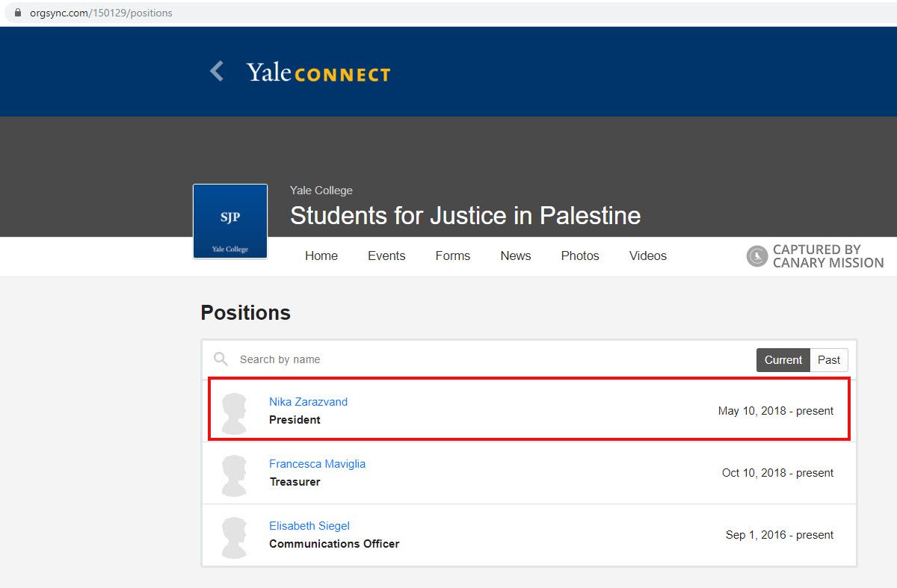The height and width of the screenshot is (588, 897).
Task: Switch to Past positions
Action: 829,360
